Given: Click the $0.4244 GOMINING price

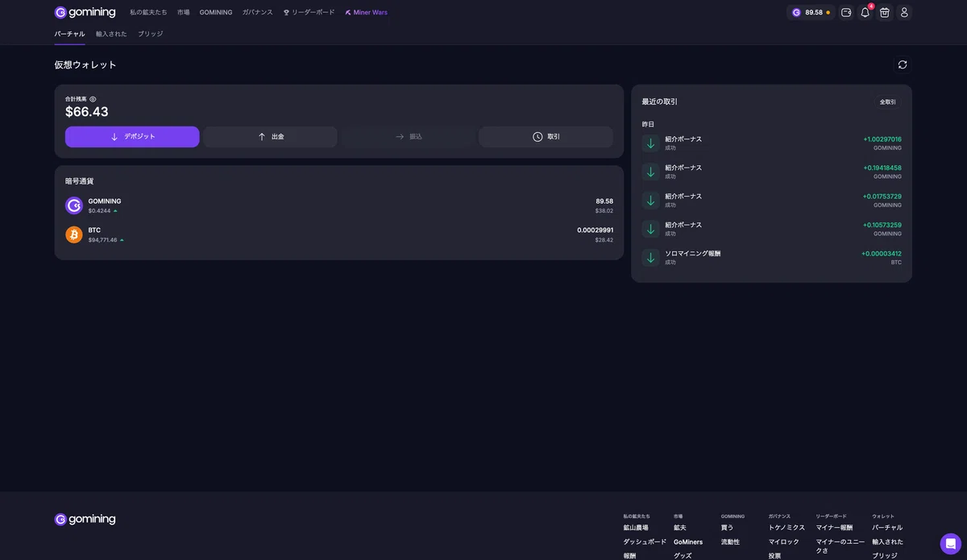Looking at the screenshot, I should [100, 211].
